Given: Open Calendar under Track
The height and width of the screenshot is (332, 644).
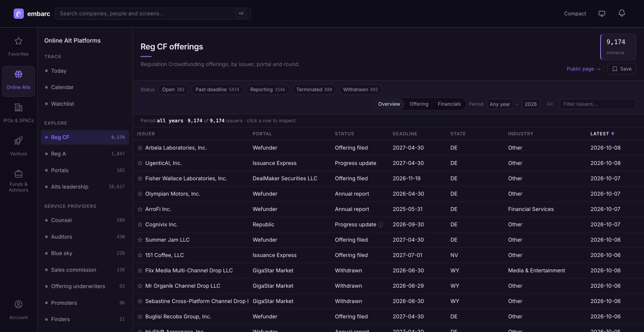Looking at the screenshot, I should coord(85,87).
